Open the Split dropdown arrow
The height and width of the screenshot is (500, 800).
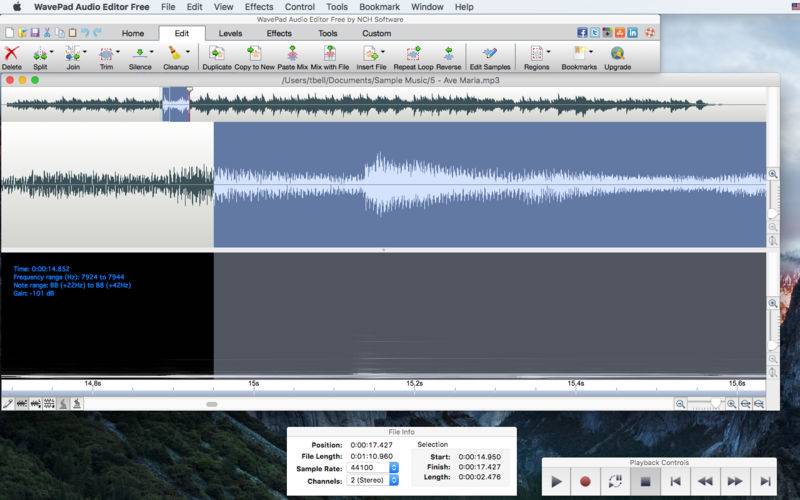(x=52, y=52)
